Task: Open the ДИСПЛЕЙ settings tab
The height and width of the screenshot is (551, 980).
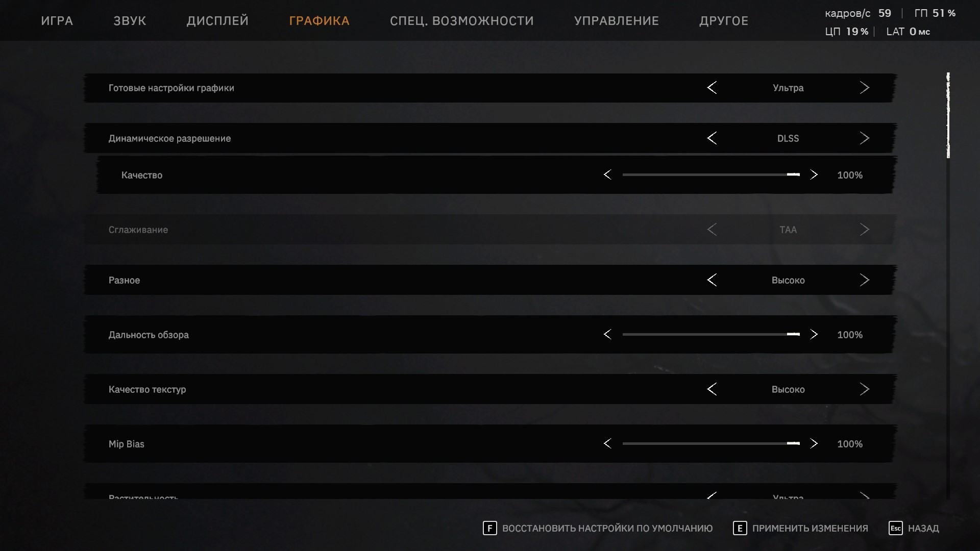Action: point(217,21)
